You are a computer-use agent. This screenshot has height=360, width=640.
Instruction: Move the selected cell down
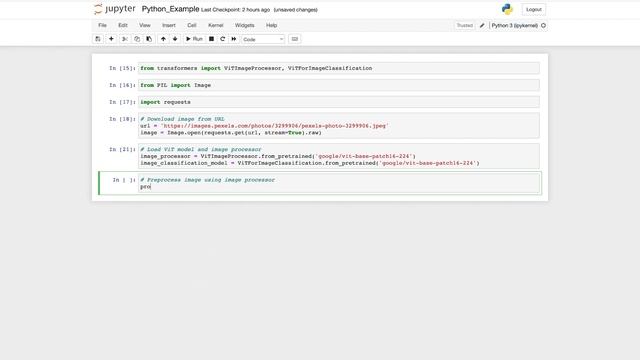175,39
